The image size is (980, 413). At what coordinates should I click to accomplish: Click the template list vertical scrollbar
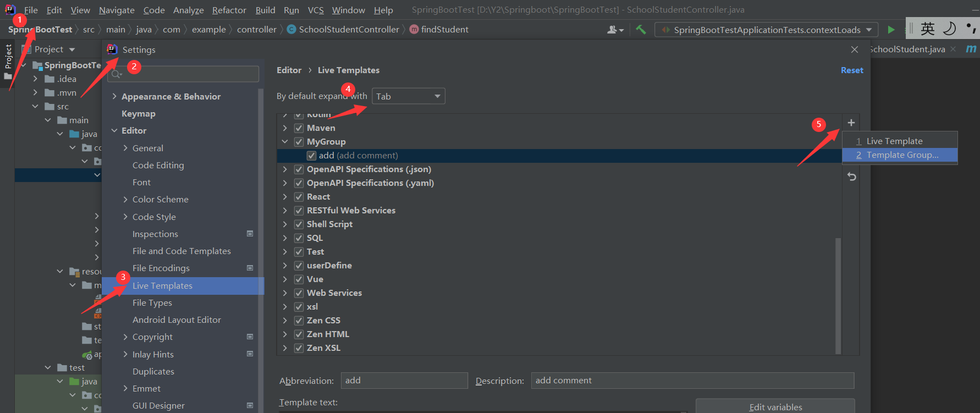[838, 296]
